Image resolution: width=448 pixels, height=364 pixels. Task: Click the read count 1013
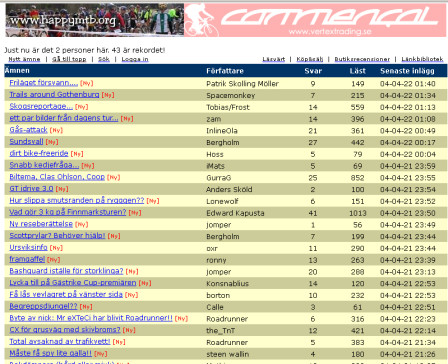[358, 213]
